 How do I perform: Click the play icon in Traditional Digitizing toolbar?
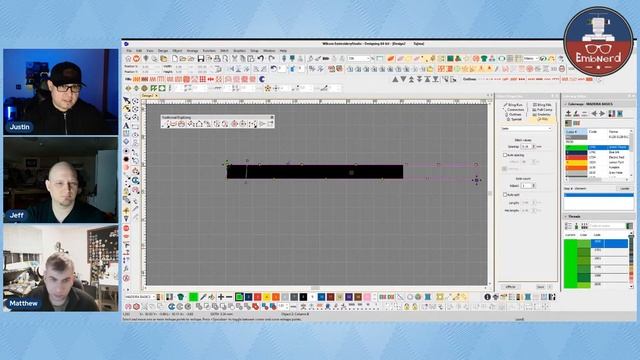262,124
